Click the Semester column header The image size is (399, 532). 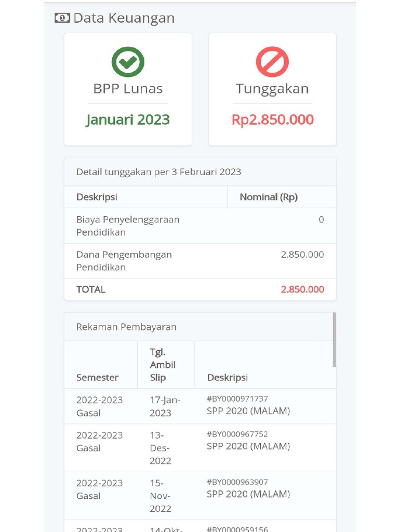[97, 378]
